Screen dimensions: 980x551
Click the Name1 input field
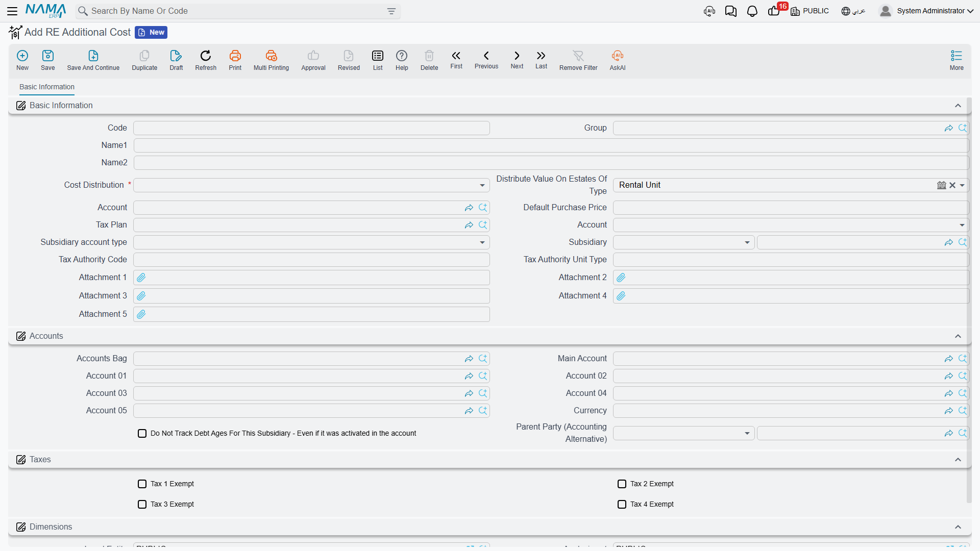551,145
